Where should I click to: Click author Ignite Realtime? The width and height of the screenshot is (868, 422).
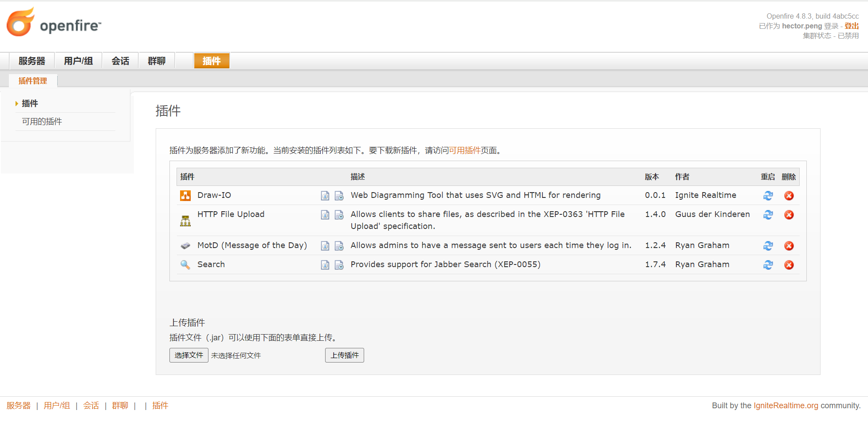706,195
